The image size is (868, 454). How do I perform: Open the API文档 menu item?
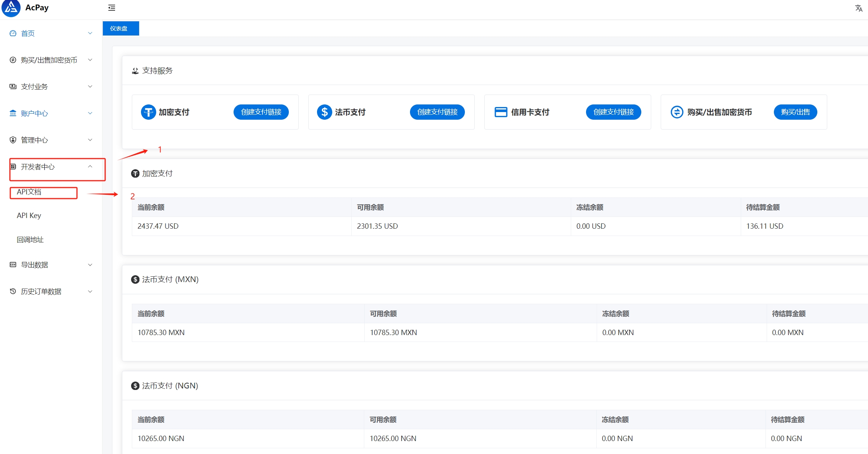(x=30, y=193)
